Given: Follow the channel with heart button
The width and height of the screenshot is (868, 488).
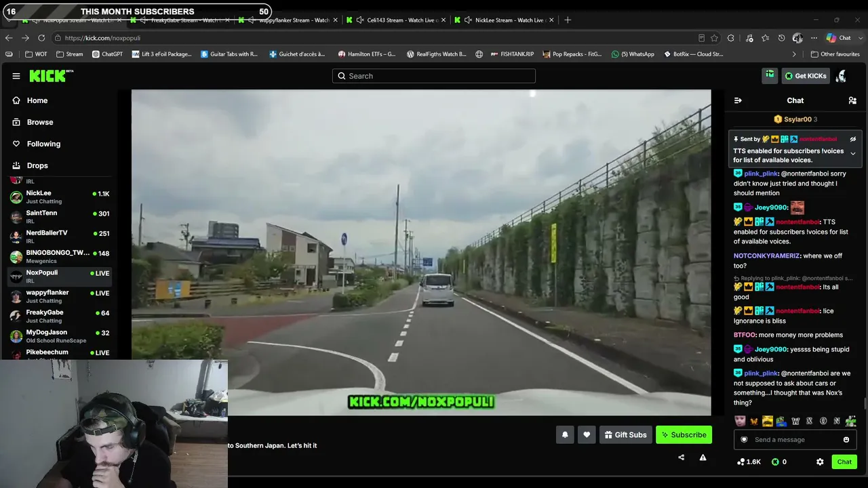Looking at the screenshot, I should click(587, 435).
